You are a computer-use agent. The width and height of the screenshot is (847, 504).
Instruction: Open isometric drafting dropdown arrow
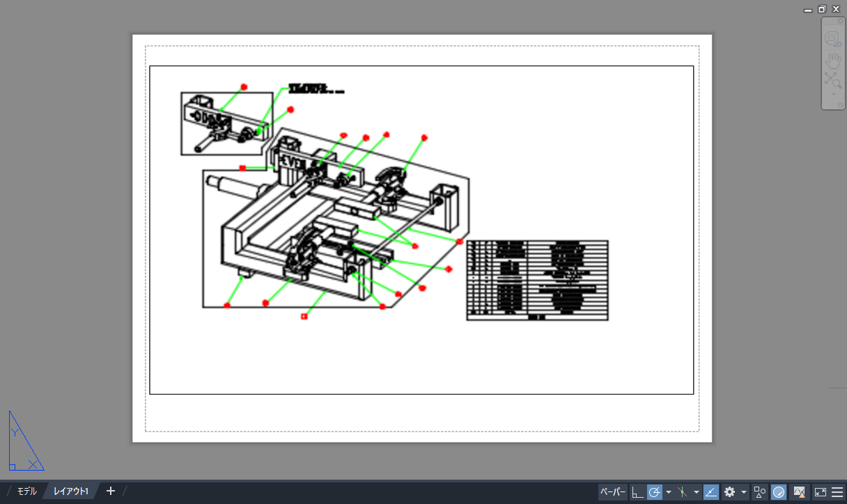click(697, 492)
